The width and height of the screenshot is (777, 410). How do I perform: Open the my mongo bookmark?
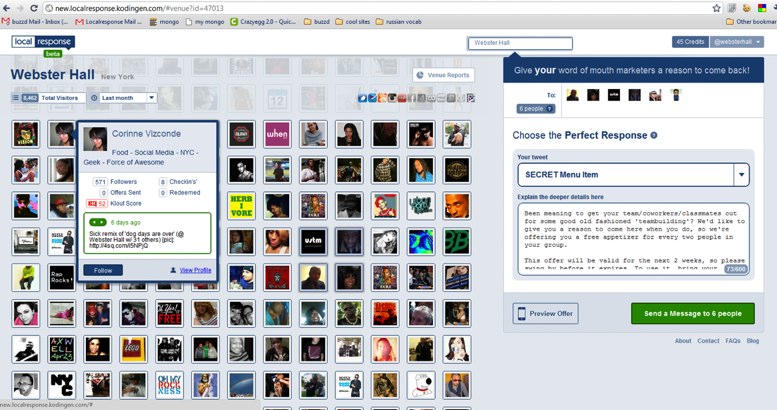(x=205, y=22)
